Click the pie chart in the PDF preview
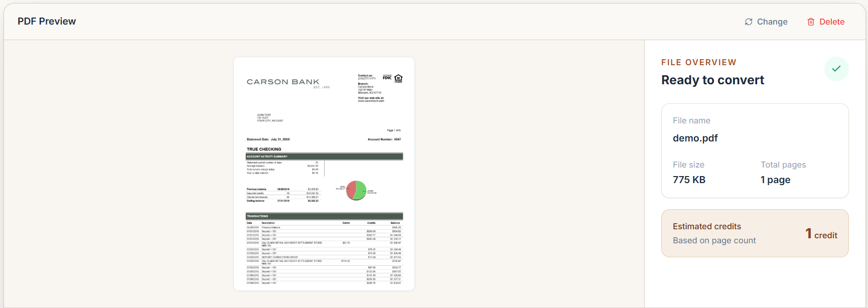Image resolution: width=868 pixels, height=308 pixels. [356, 191]
